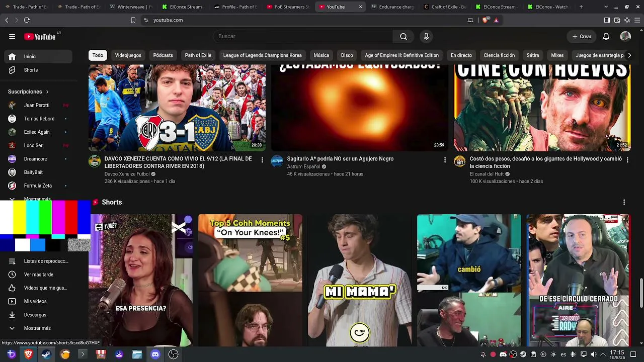Open the Brave Wallet icon
This screenshot has width=644, height=362.
(617, 20)
